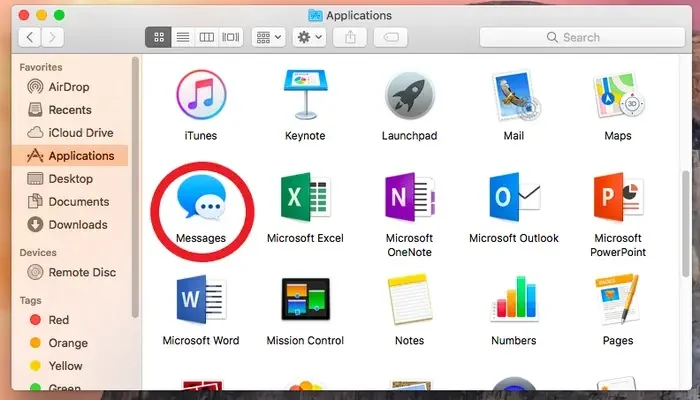The width and height of the screenshot is (700, 400).
Task: Select the Microsoft PowerPoint icon
Action: click(618, 197)
